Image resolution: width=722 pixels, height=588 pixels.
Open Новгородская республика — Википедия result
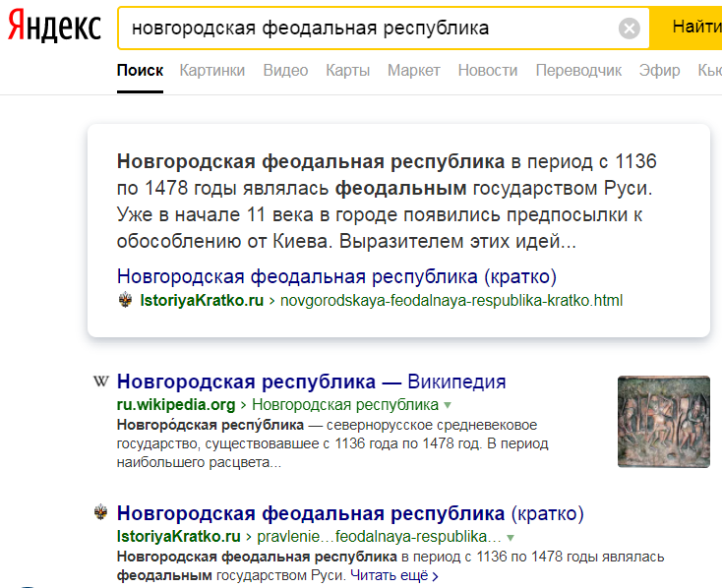point(311,382)
